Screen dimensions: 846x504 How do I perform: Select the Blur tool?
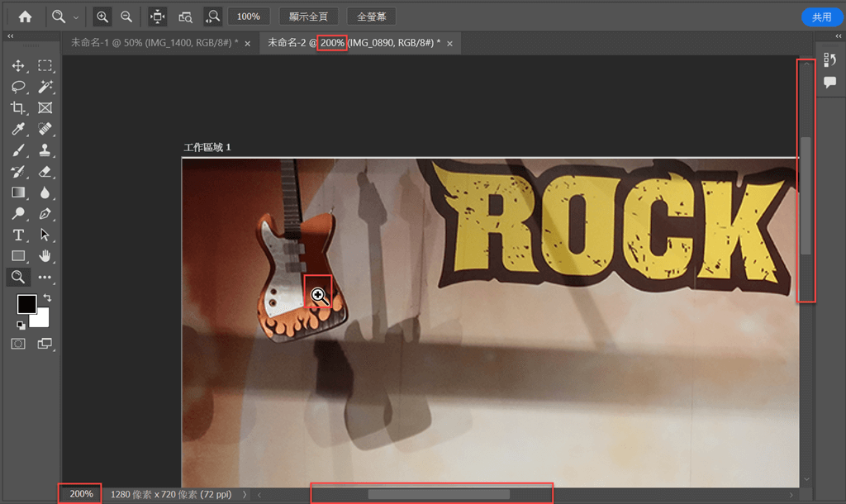coord(45,193)
